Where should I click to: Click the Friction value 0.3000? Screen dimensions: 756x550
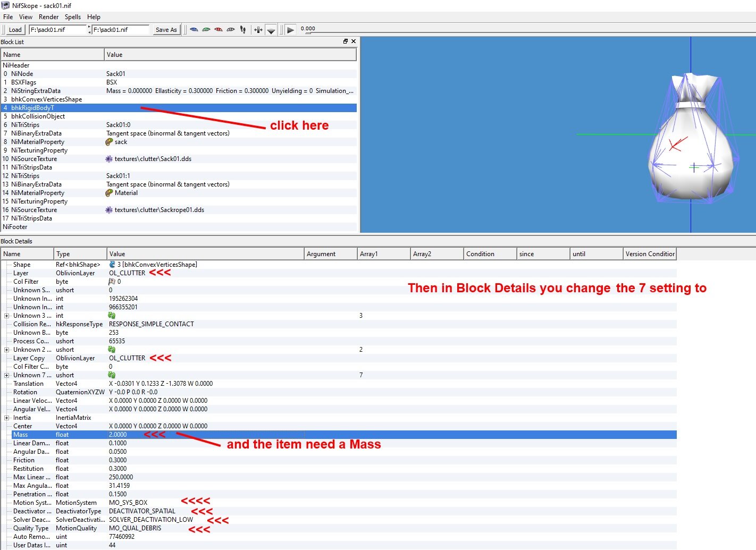pos(118,460)
